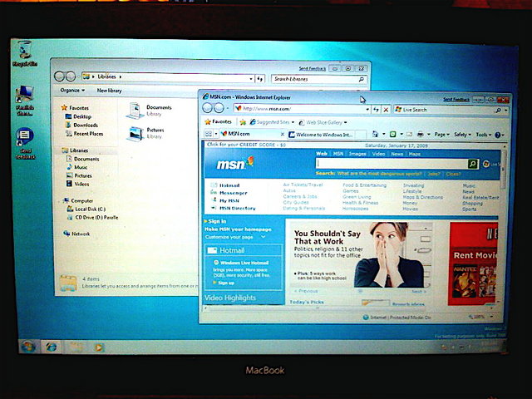Open the Messenger link on MSN
Screen dimensions: 532x399
[x=234, y=193]
